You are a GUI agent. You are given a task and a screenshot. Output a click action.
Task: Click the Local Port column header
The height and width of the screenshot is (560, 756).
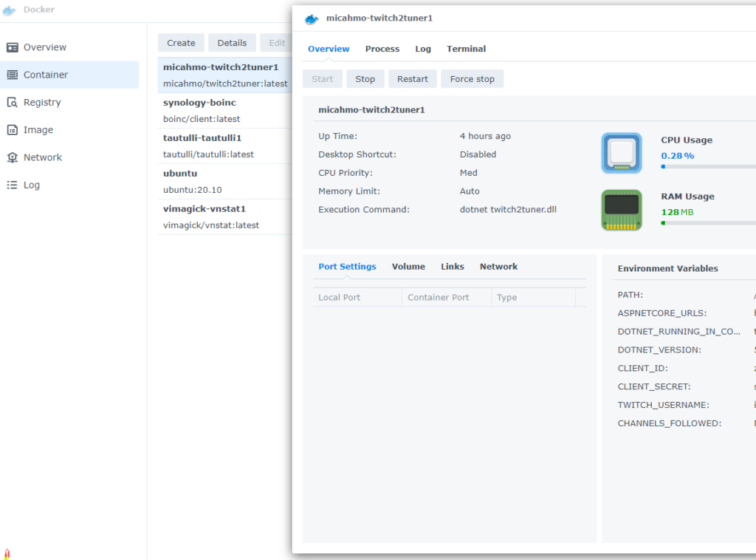[357, 298]
